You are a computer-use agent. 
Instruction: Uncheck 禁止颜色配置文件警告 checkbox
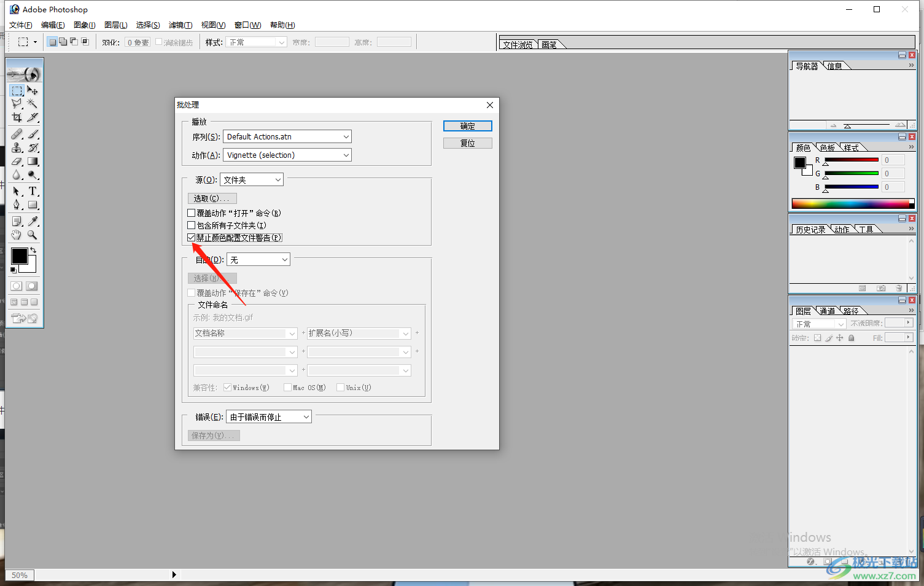pyautogui.click(x=192, y=238)
